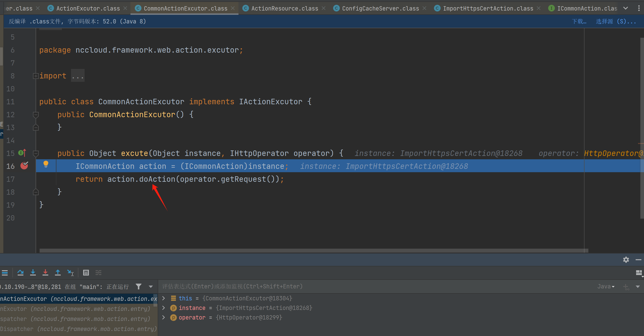Click the Step Out debugger icon
The height and width of the screenshot is (336, 644).
click(58, 272)
